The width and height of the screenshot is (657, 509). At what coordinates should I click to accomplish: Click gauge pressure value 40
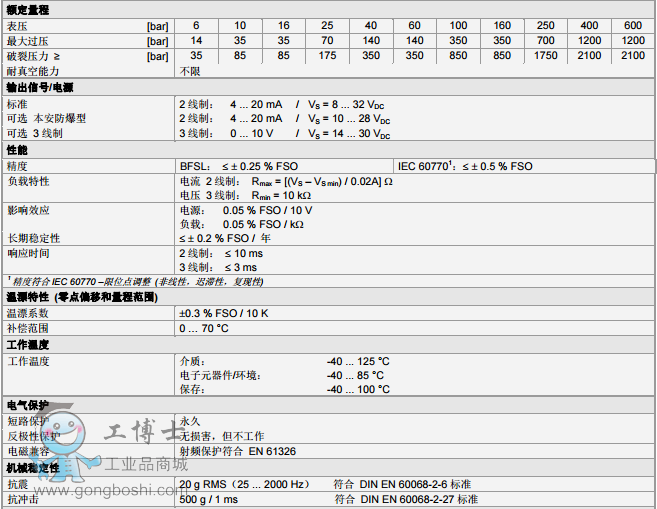(x=371, y=26)
